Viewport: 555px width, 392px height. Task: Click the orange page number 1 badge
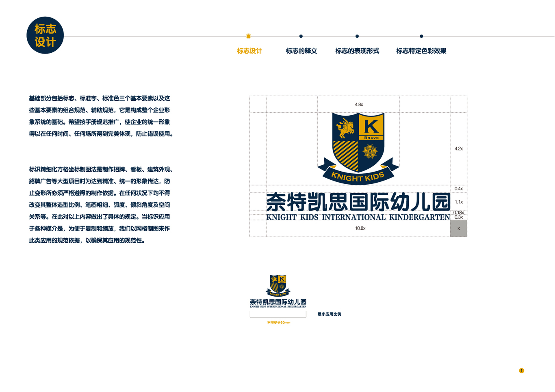522,370
